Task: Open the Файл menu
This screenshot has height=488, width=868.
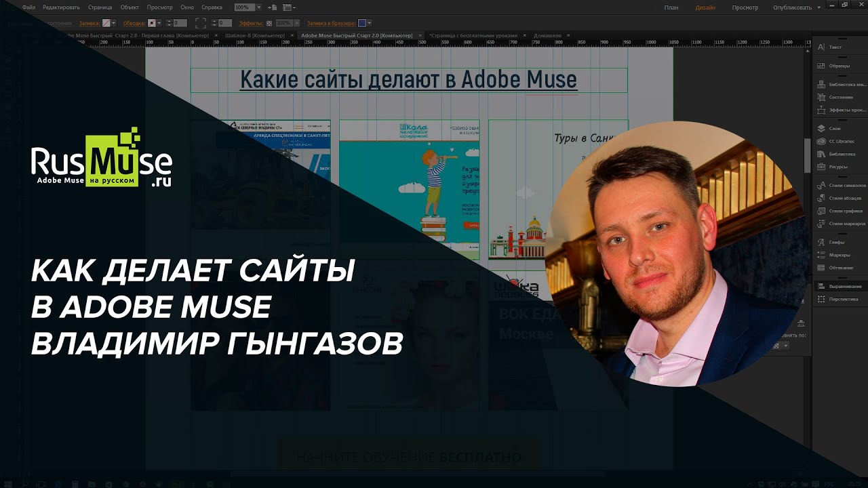Action: tap(28, 7)
